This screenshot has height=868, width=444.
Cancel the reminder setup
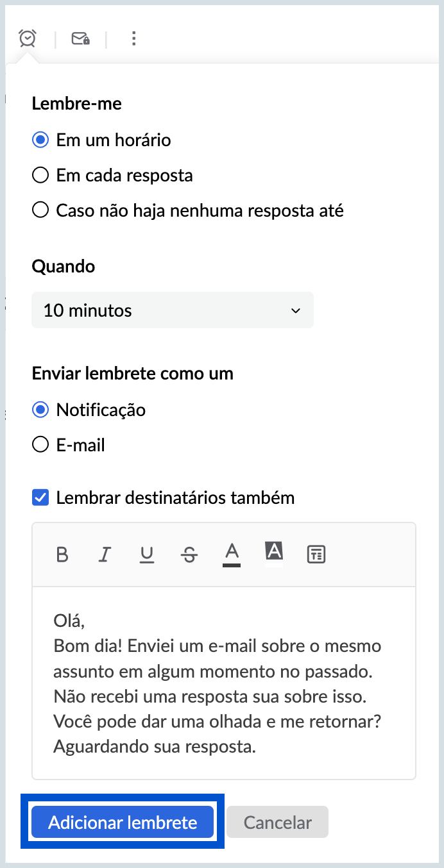tap(277, 821)
